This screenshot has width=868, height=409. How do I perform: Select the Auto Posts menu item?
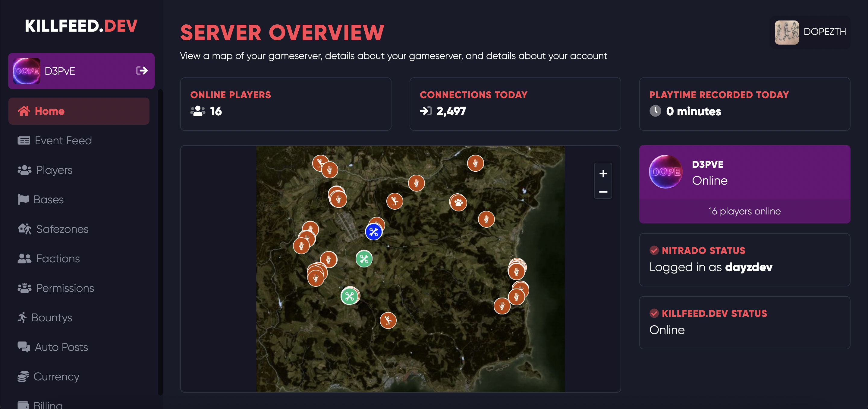(x=61, y=347)
